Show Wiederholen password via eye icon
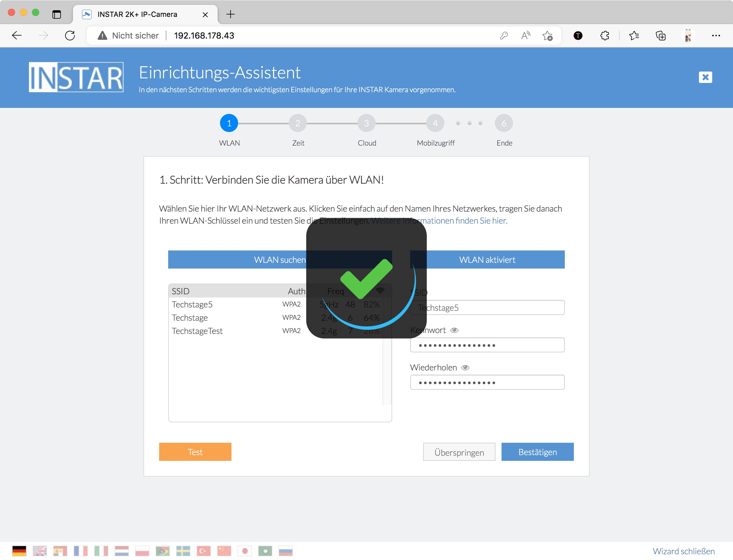The width and height of the screenshot is (733, 560). [x=465, y=367]
